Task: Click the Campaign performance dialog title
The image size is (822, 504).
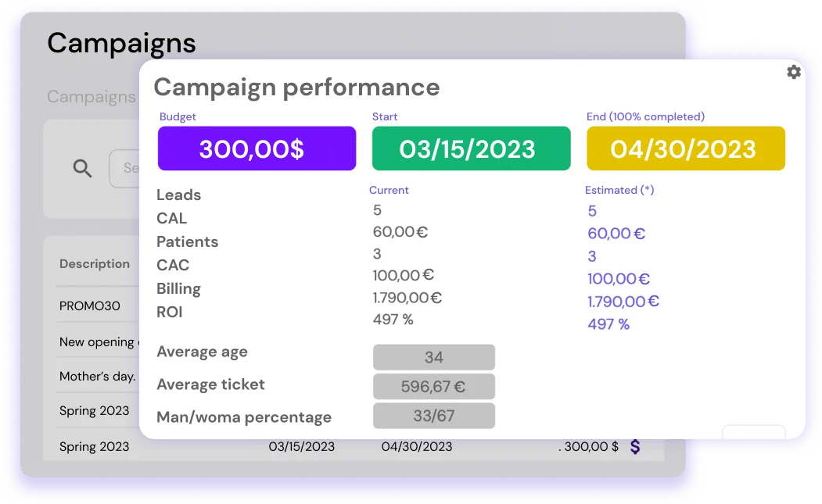Action: coord(297,87)
